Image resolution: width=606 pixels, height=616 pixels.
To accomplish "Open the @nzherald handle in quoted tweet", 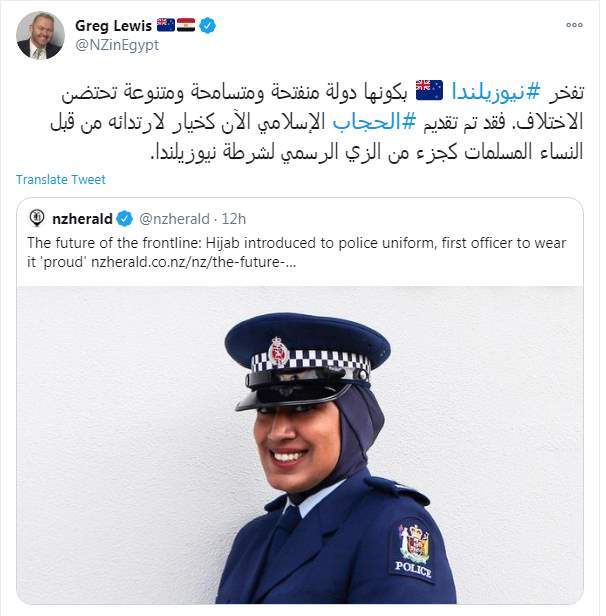I will [x=174, y=219].
